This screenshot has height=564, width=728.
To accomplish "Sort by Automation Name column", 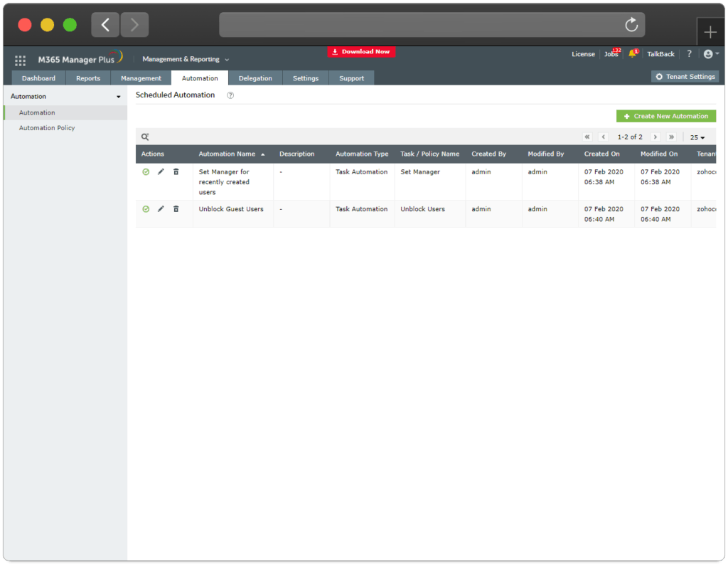I will point(231,154).
